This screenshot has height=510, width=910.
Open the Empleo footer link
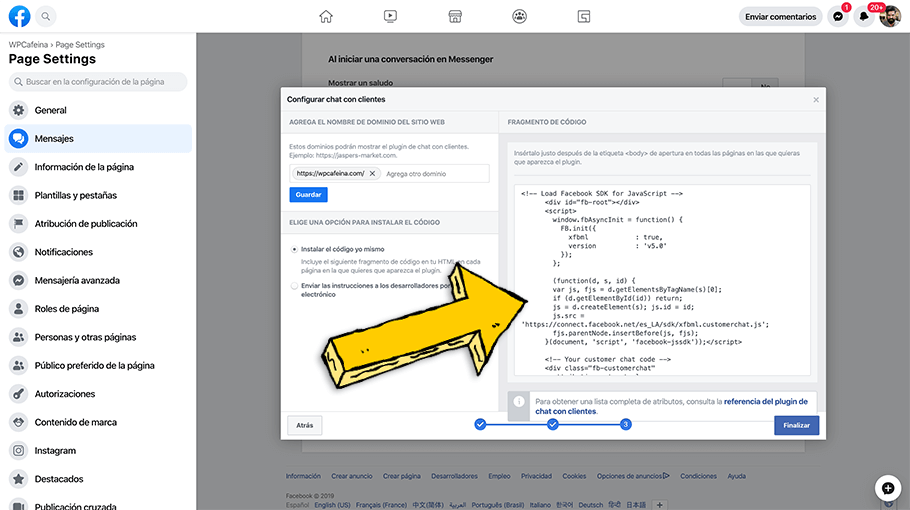point(499,476)
